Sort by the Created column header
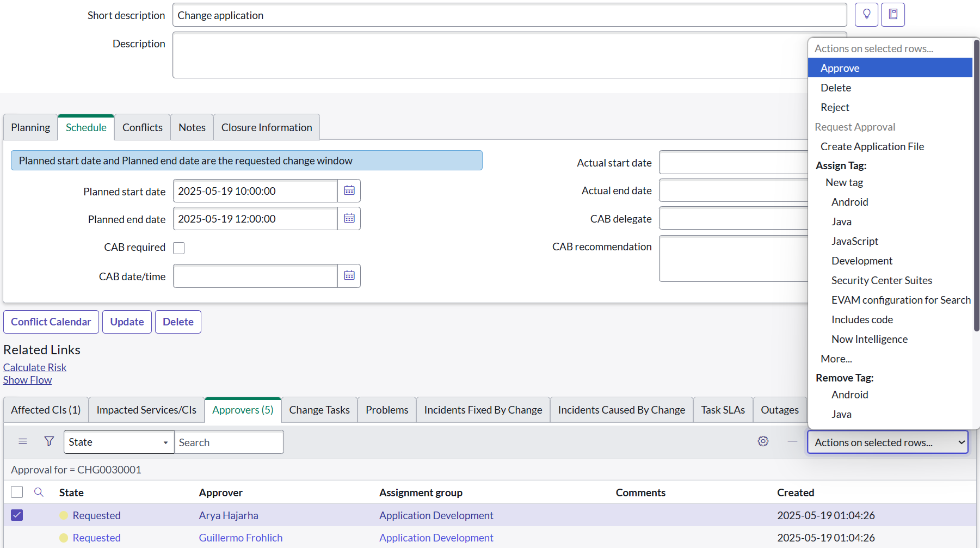The height and width of the screenshot is (548, 980). [796, 492]
